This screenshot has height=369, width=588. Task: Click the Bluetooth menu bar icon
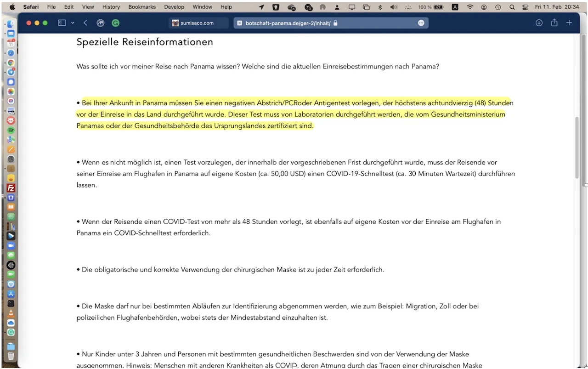click(x=380, y=7)
